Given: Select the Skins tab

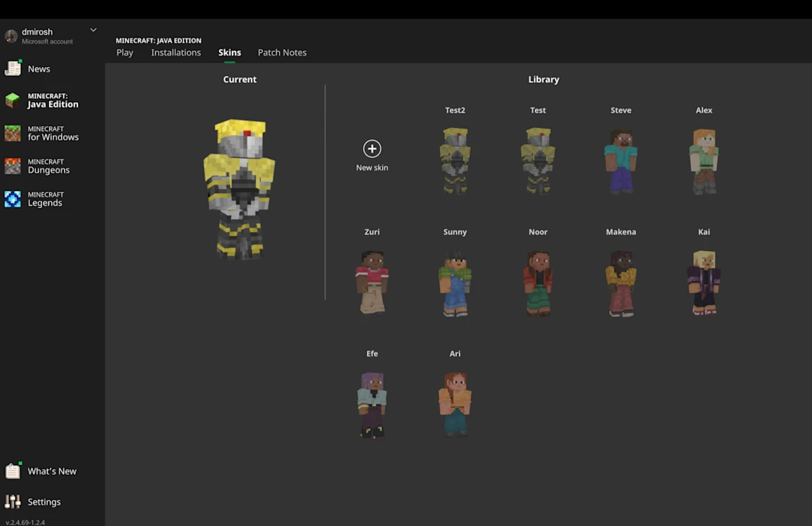Looking at the screenshot, I should [x=229, y=53].
